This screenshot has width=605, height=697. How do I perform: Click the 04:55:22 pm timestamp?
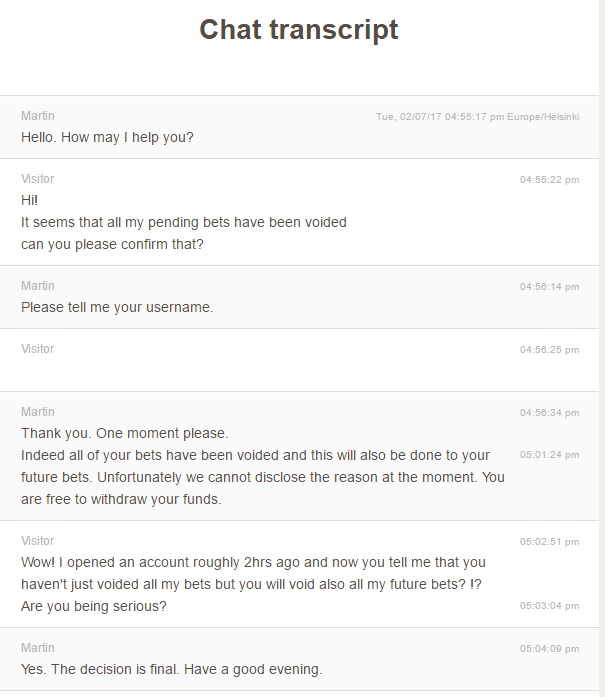[549, 180]
